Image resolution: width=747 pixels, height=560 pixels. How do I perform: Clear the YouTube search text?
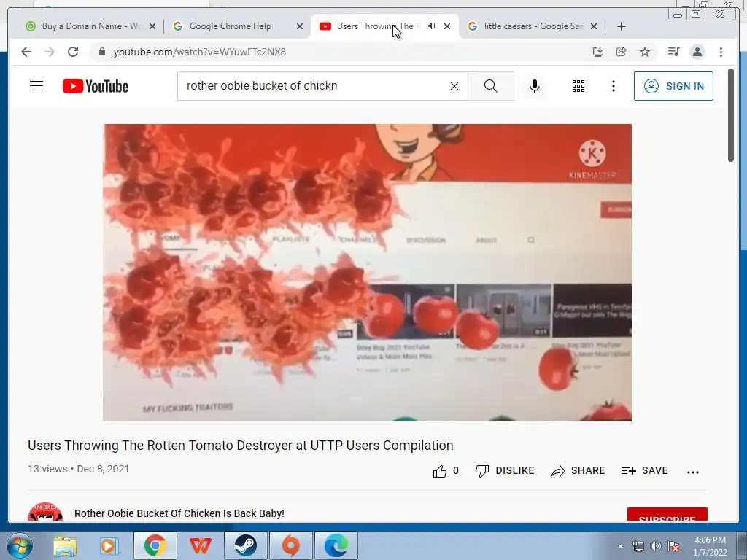[454, 86]
